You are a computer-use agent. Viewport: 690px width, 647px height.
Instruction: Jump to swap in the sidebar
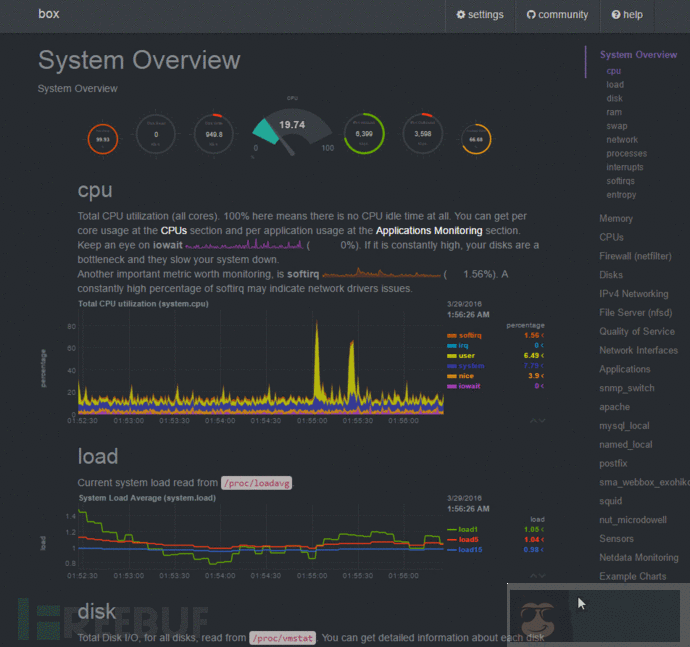(x=617, y=126)
